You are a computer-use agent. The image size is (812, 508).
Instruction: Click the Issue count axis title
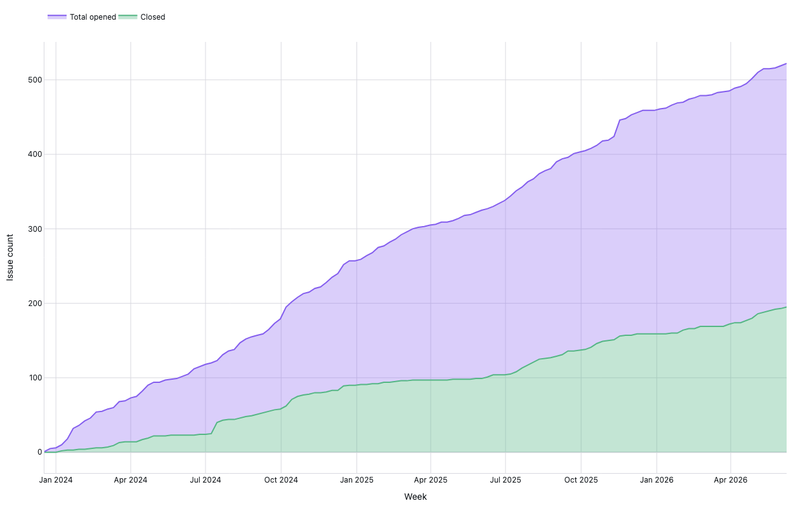point(10,258)
